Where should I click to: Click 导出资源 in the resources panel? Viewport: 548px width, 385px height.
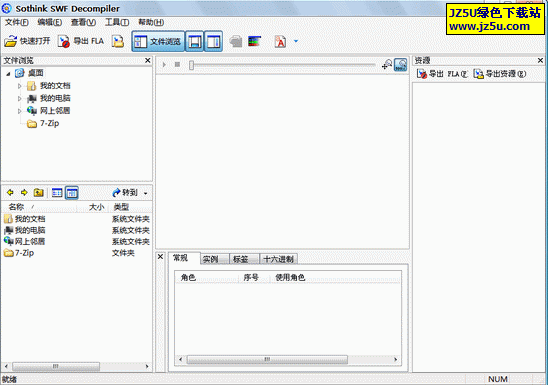click(500, 74)
